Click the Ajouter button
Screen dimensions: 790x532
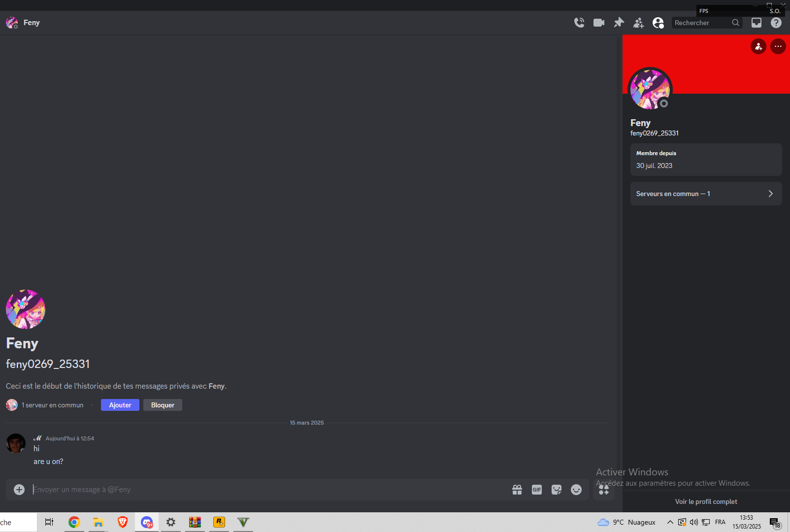pyautogui.click(x=120, y=405)
